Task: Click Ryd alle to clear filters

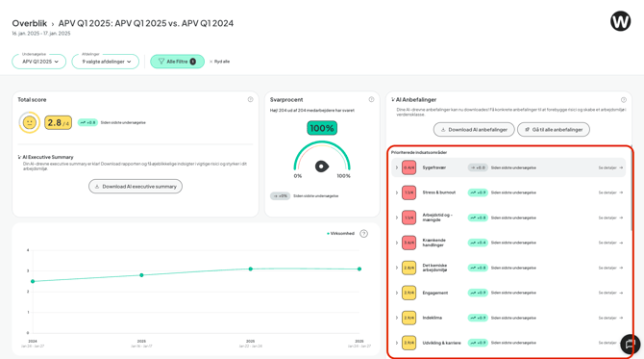Action: pos(220,62)
